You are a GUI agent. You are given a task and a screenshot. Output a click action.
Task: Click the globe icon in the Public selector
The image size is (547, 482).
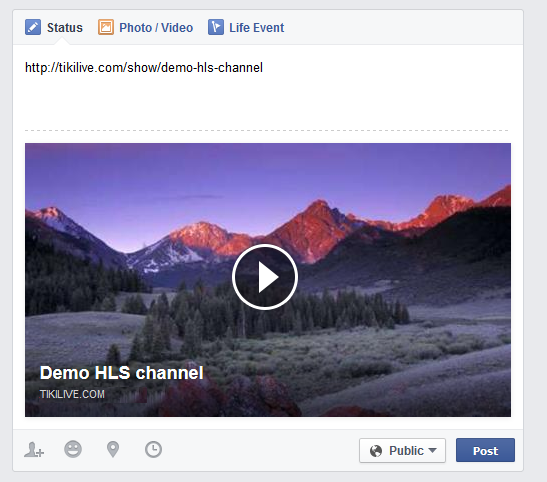(x=376, y=451)
